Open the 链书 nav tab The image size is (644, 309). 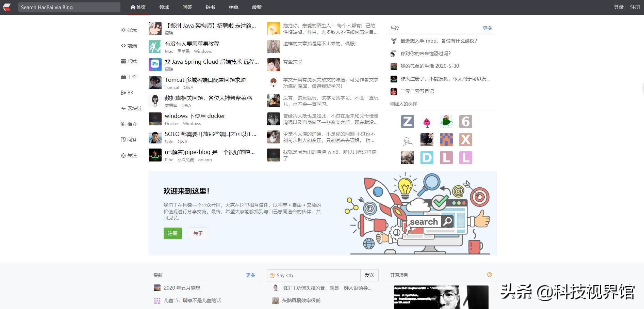coord(210,7)
